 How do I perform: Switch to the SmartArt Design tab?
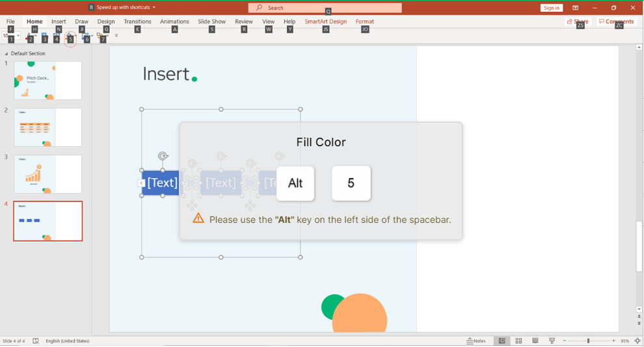326,21
